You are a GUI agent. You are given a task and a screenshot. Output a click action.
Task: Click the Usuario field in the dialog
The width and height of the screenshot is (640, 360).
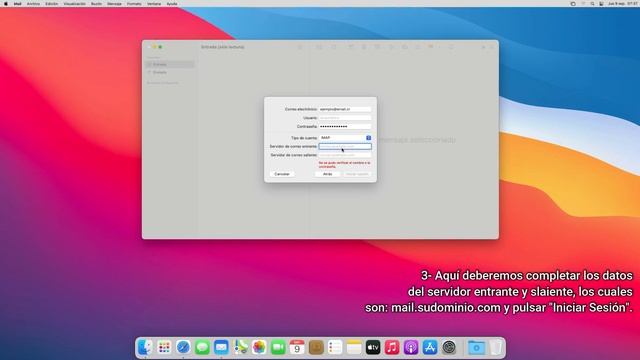[x=345, y=118]
